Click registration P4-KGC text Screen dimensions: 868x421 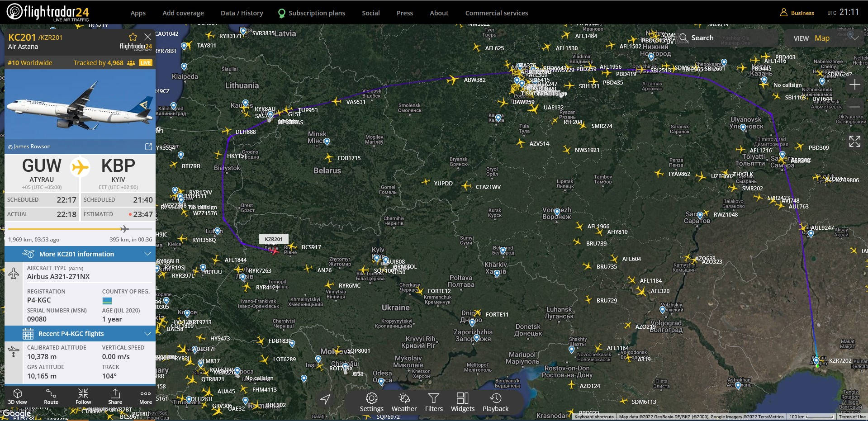[x=39, y=300]
